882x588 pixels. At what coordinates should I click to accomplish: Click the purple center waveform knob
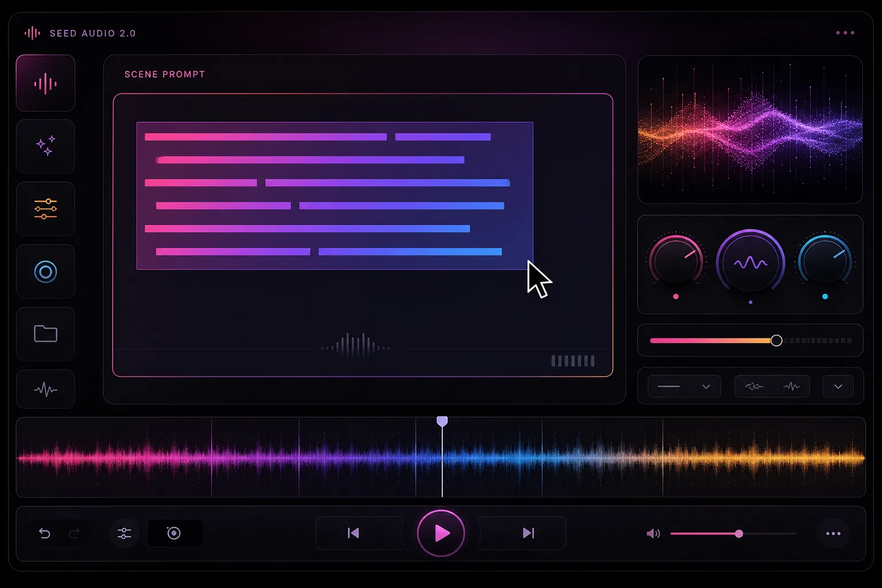coord(751,264)
